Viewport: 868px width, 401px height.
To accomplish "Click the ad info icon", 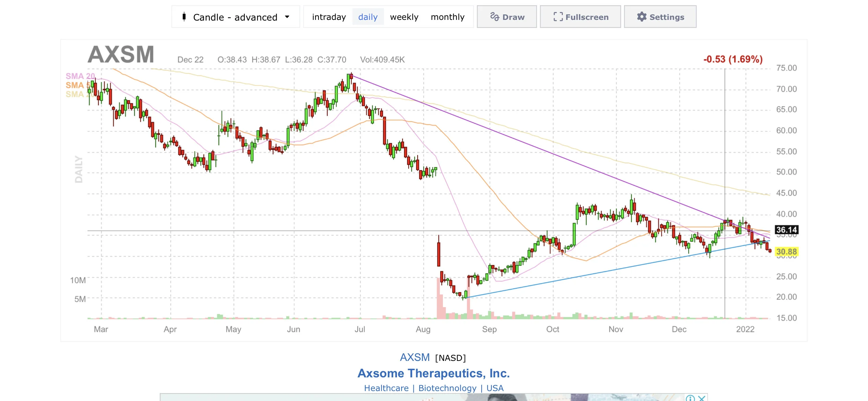I will (690, 398).
